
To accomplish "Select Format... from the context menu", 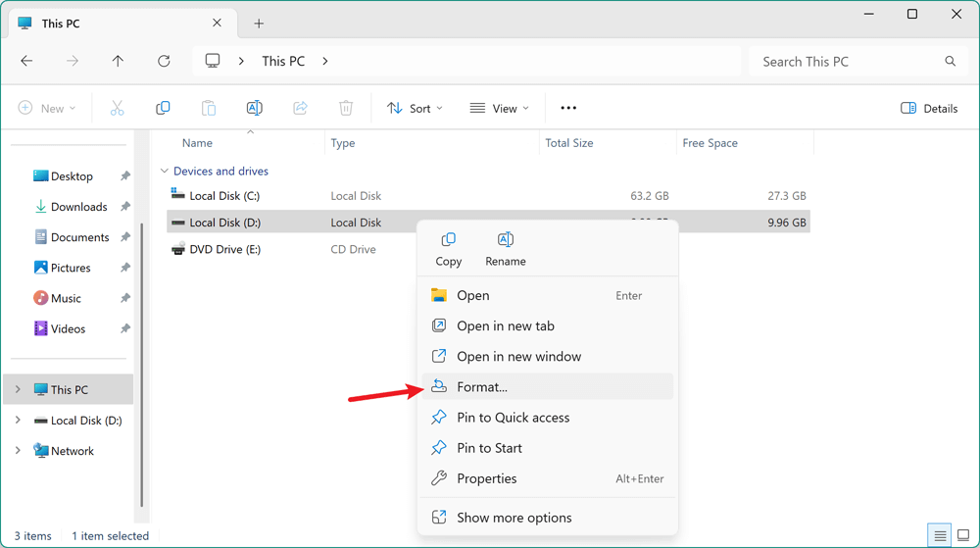I will click(548, 387).
